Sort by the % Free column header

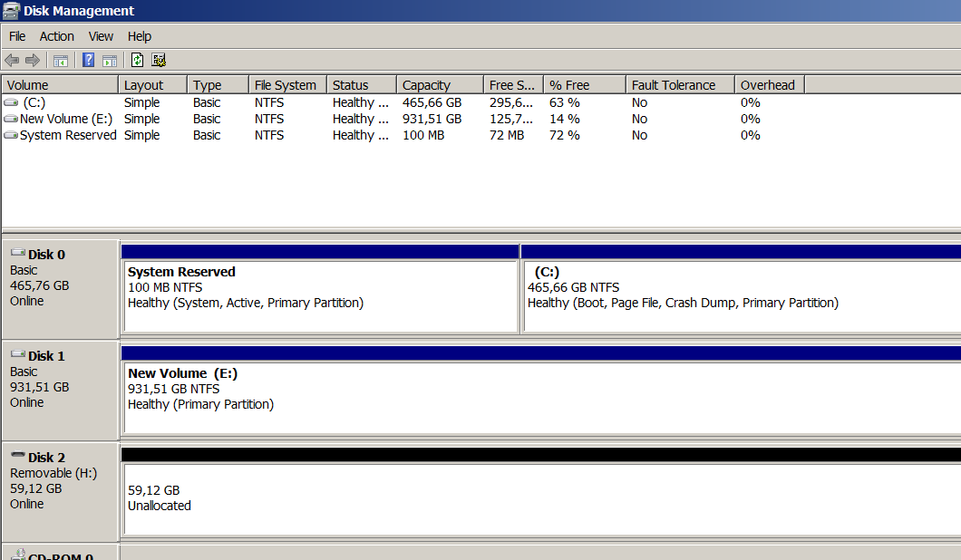tap(585, 85)
